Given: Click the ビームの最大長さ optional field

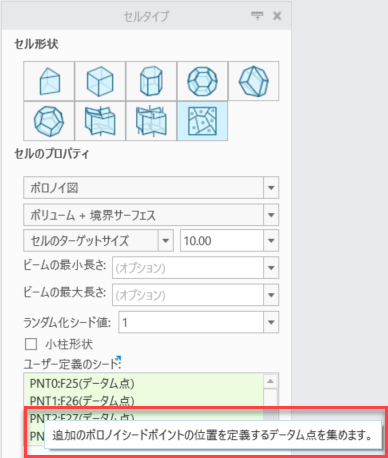Looking at the screenshot, I should [188, 295].
